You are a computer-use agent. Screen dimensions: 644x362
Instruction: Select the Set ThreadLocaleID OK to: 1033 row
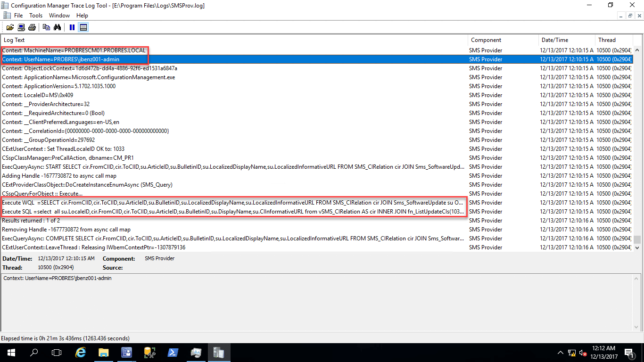(316, 149)
